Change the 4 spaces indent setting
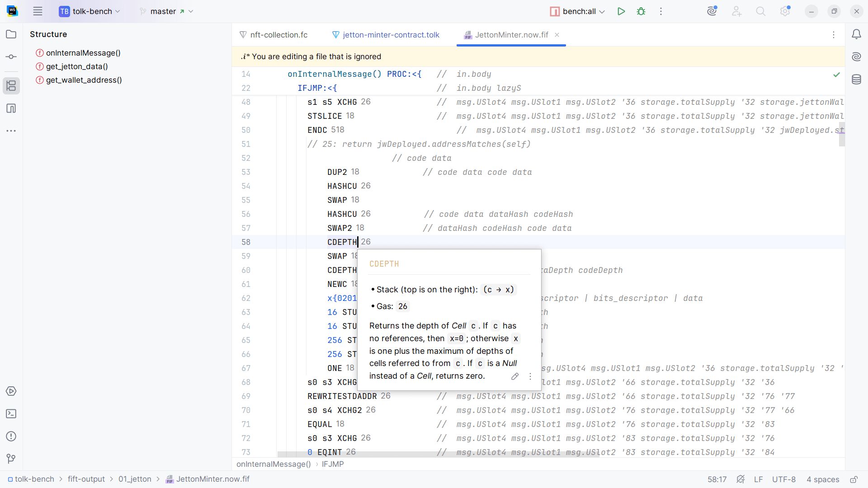The image size is (868, 488). click(x=823, y=479)
